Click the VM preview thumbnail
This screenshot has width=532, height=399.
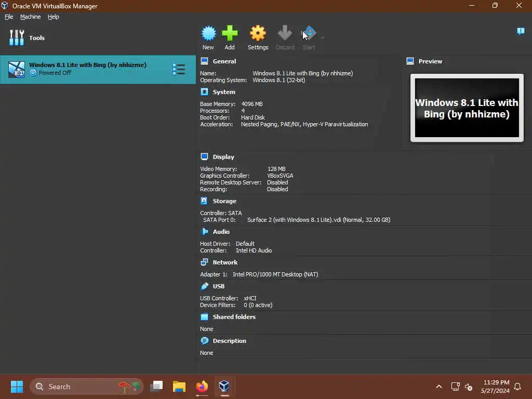(x=467, y=108)
